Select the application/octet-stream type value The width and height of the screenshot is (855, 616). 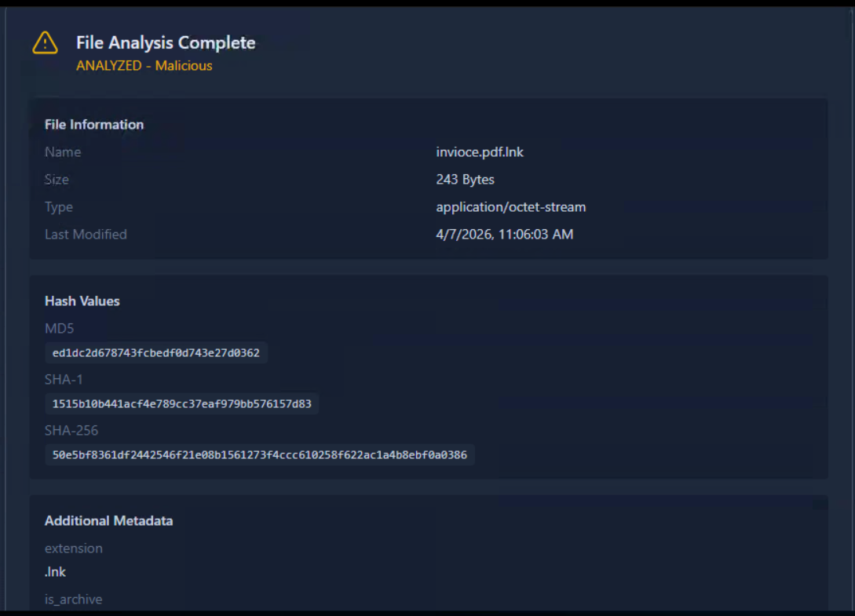pyautogui.click(x=511, y=207)
